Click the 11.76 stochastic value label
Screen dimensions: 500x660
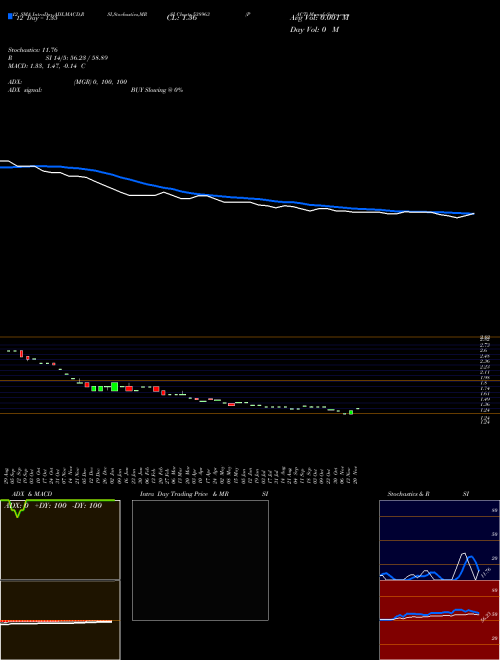pyautogui.click(x=485, y=572)
